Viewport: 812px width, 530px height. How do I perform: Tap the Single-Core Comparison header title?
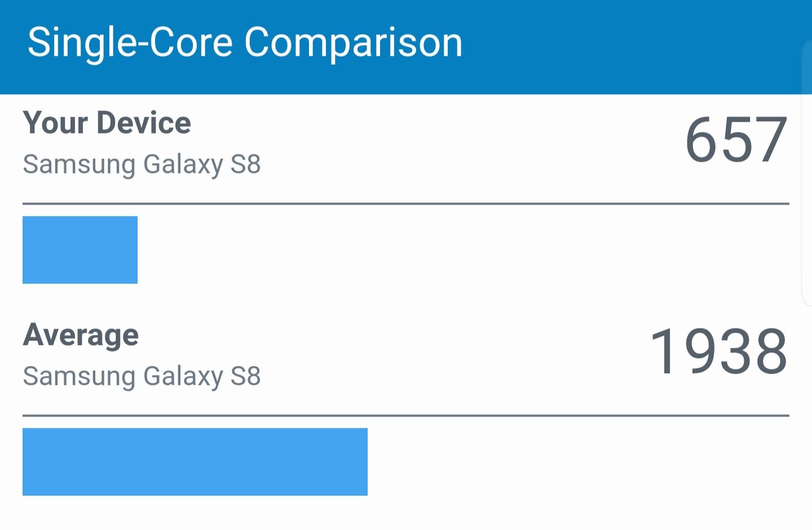(245, 43)
